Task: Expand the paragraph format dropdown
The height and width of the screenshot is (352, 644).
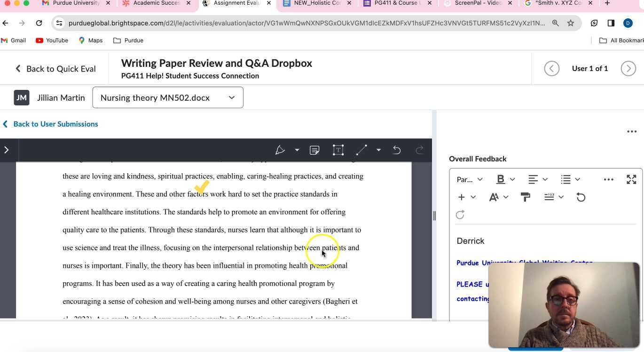Action: click(x=470, y=179)
